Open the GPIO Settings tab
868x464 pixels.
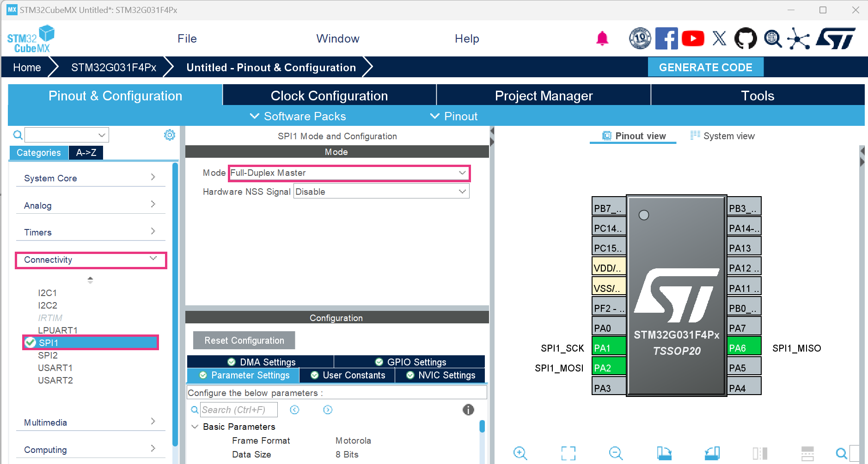[x=410, y=362]
